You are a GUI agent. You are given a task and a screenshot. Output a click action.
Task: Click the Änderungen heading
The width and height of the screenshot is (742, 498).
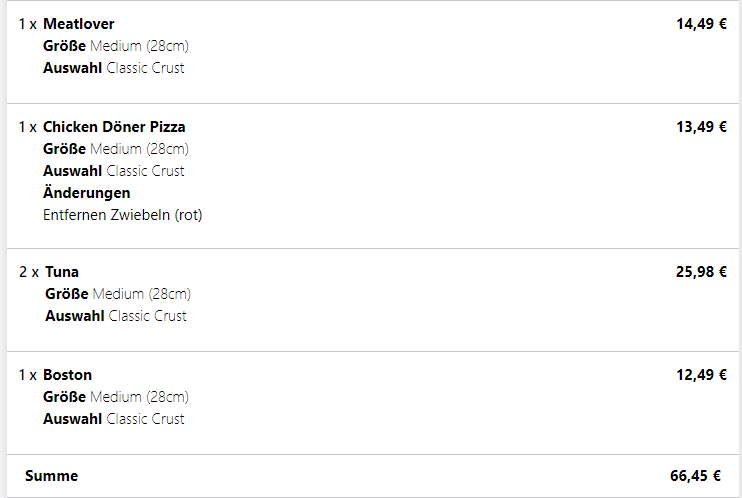pyautogui.click(x=86, y=192)
